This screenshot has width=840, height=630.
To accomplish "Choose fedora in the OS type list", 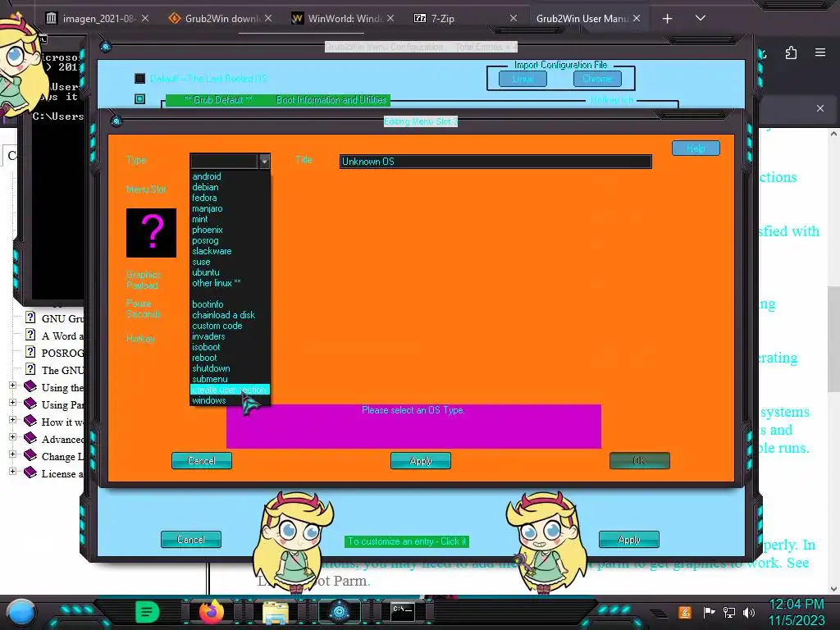I will click(204, 198).
